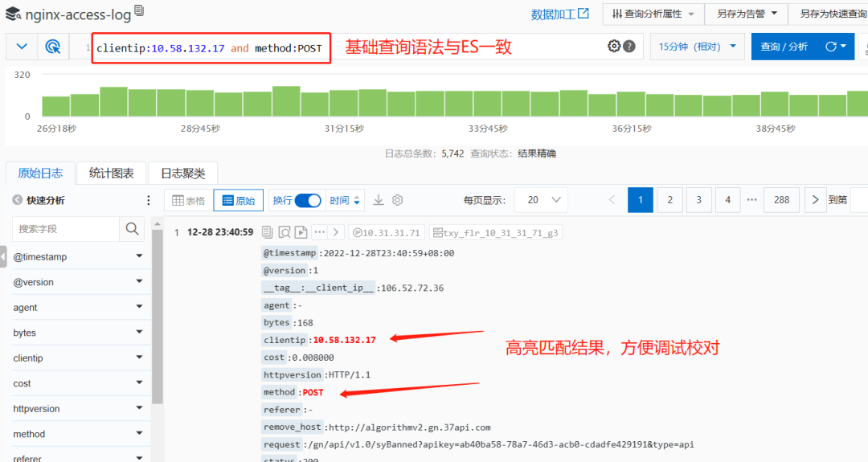This screenshot has height=462, width=868.
Task: Switch to 表格 table view
Action: (189, 200)
